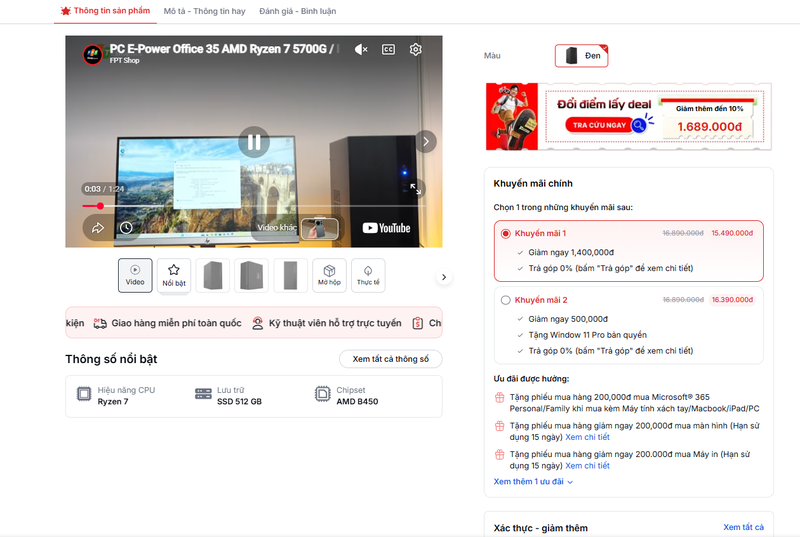Click Xem tất cả in Xác thực section
Image resolution: width=800 pixels, height=537 pixels.
pyautogui.click(x=743, y=527)
